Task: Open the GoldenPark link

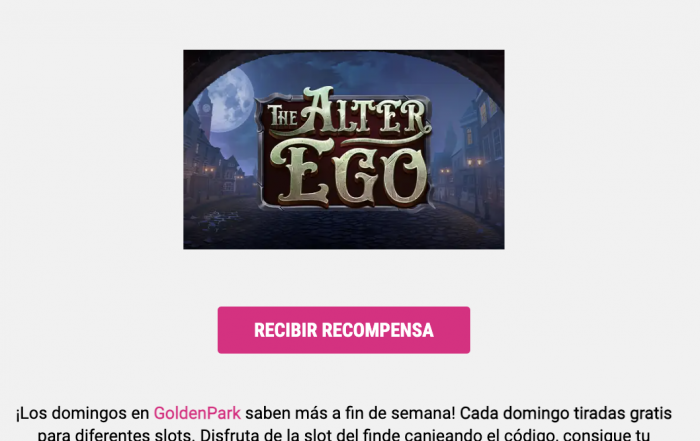Action: point(197,413)
